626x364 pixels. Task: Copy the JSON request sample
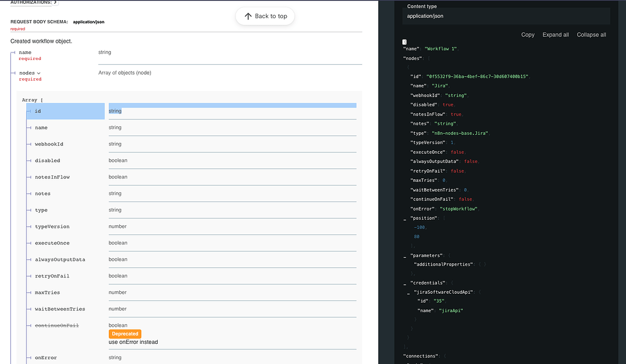click(527, 35)
